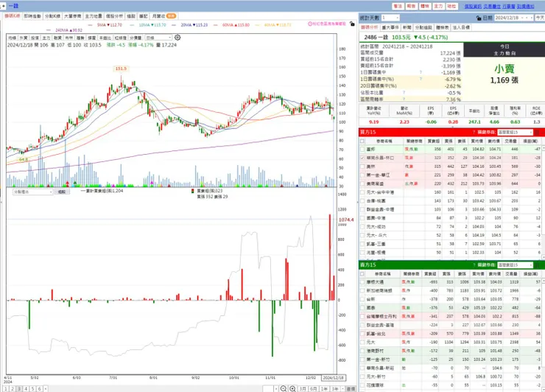545x392 pixels.
Task: Open the 分點進出 dropdown below the chart
Action: tap(32, 192)
